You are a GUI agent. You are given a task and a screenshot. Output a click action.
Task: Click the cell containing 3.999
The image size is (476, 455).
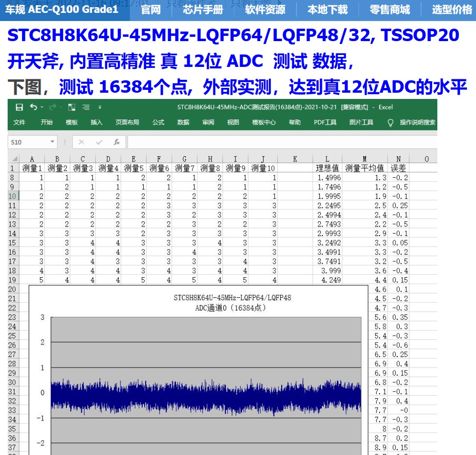click(327, 271)
